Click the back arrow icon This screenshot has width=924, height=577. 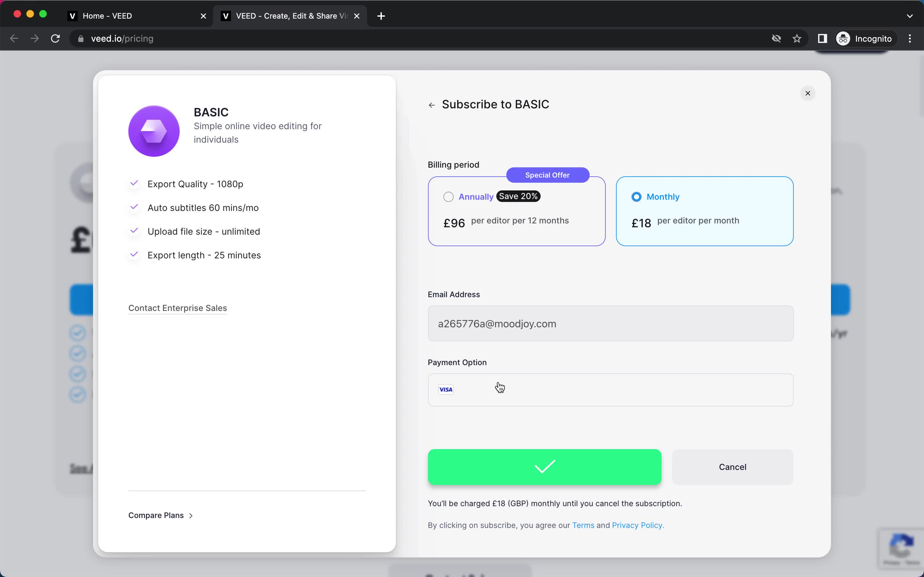click(432, 105)
